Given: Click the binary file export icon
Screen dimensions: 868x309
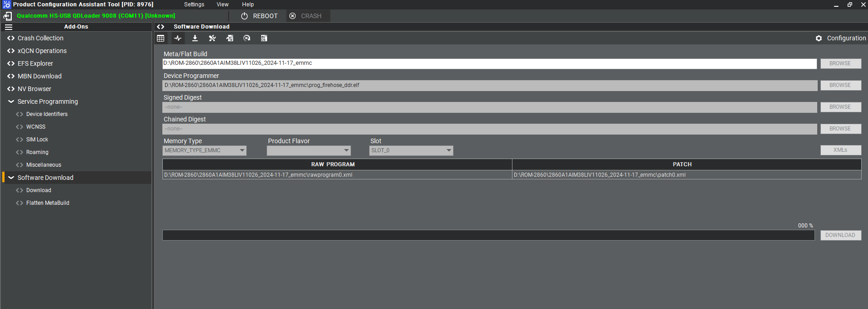Looking at the screenshot, I should (230, 39).
